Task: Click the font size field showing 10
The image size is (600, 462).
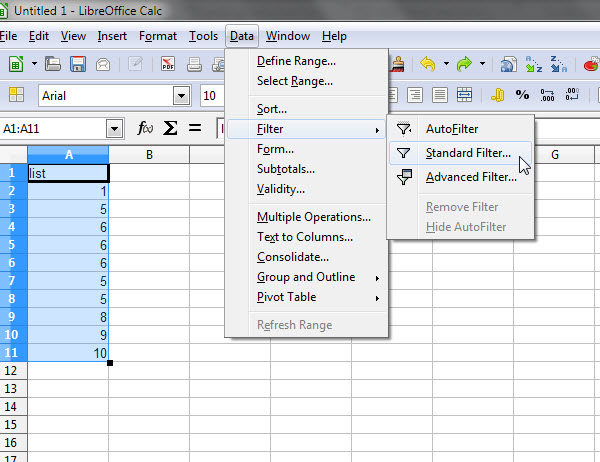Action: pos(212,96)
